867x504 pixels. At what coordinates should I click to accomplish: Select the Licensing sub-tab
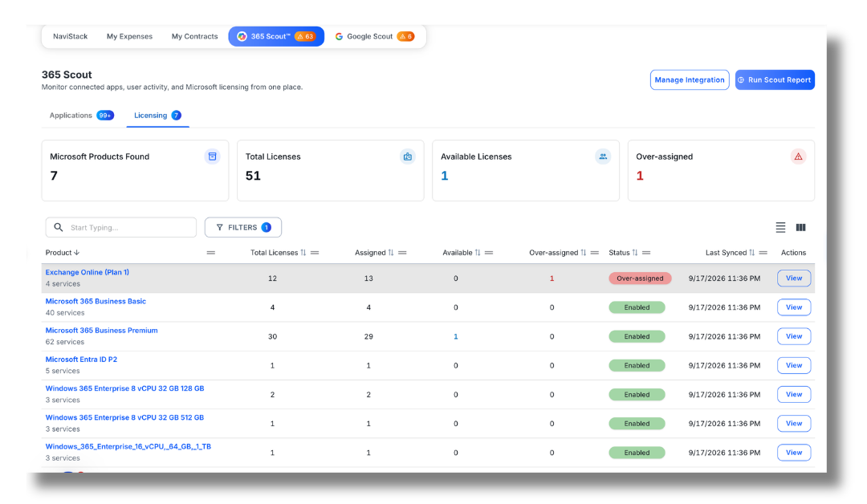pyautogui.click(x=157, y=116)
